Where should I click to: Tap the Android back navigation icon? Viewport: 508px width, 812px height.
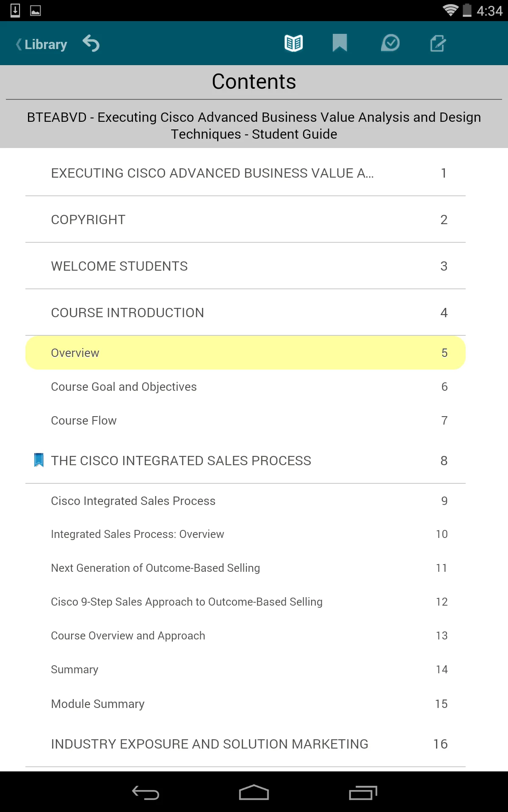145,793
